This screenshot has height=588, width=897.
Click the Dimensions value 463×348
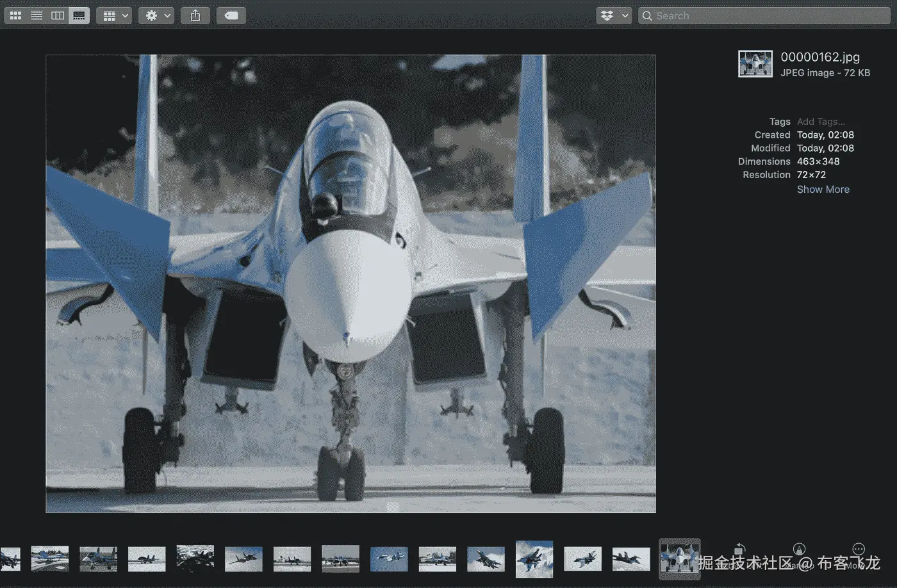[x=818, y=161]
